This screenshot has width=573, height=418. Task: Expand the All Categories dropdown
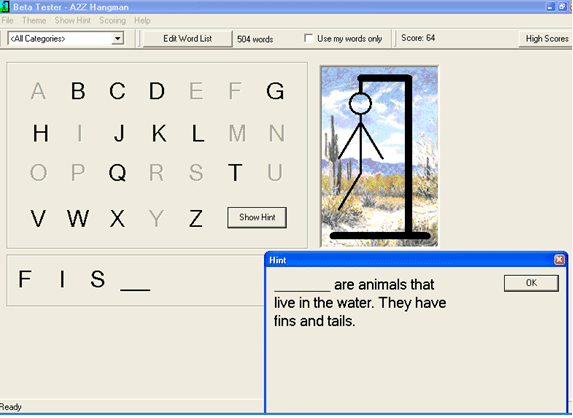117,38
